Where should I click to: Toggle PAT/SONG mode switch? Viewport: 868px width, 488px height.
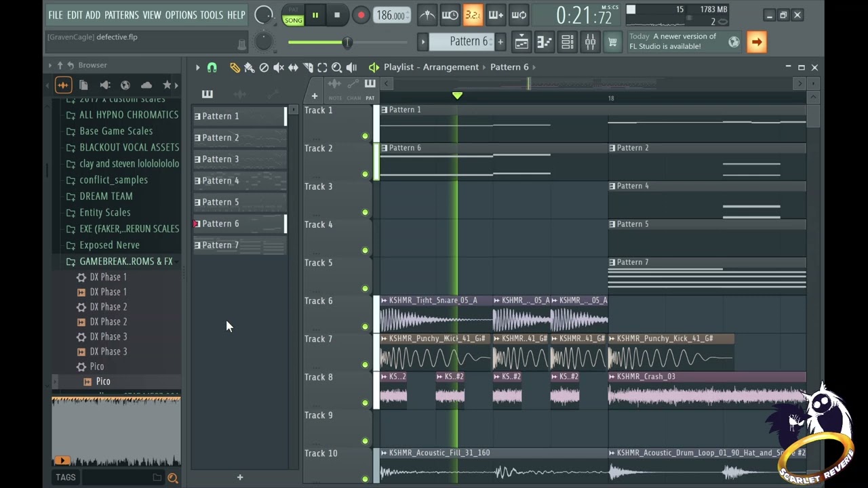pyautogui.click(x=293, y=16)
